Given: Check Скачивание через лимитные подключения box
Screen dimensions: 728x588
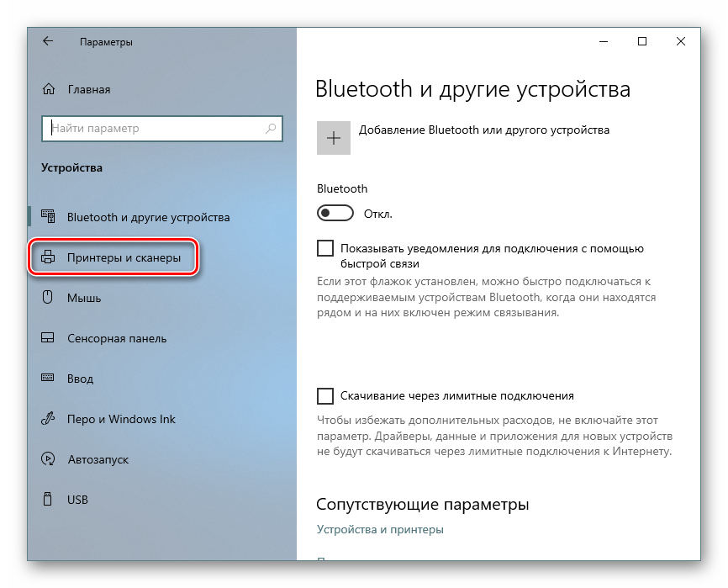Looking at the screenshot, I should coord(325,396).
